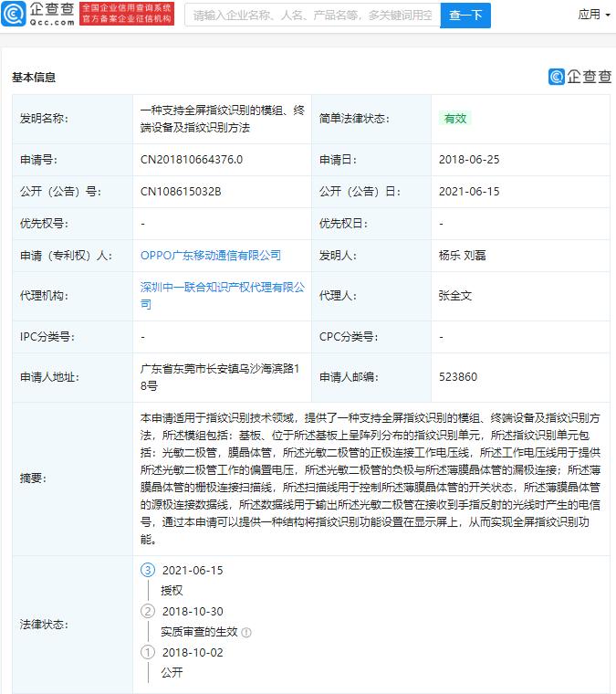Click the step 2 circle dated 2018-10-30

pyautogui.click(x=148, y=611)
